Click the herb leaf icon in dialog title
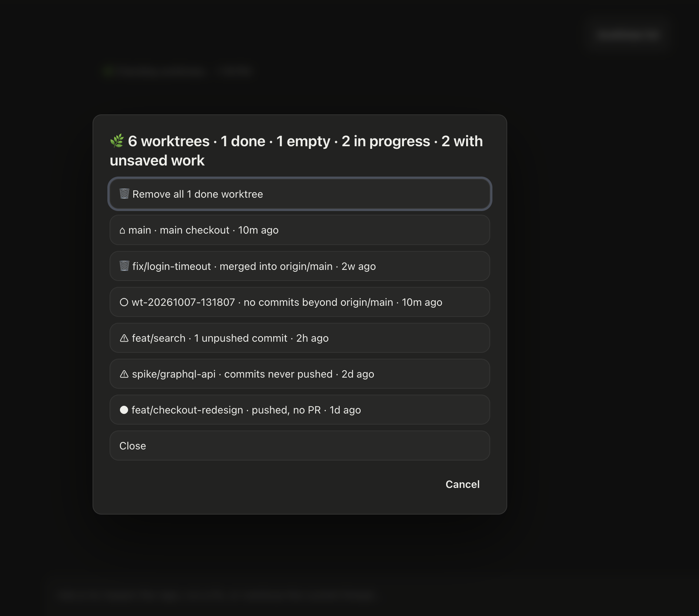The width and height of the screenshot is (699, 616). 117,141
